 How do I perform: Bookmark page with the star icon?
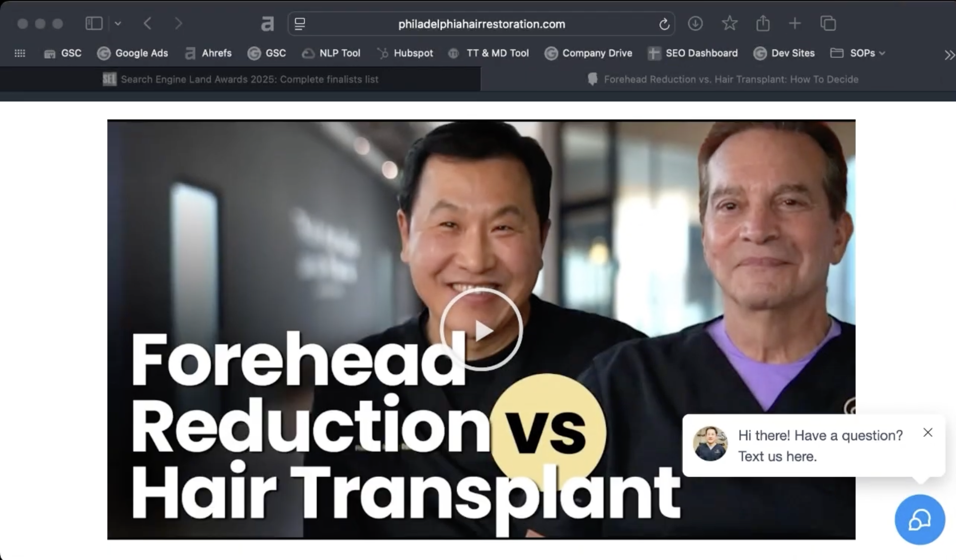click(x=729, y=23)
